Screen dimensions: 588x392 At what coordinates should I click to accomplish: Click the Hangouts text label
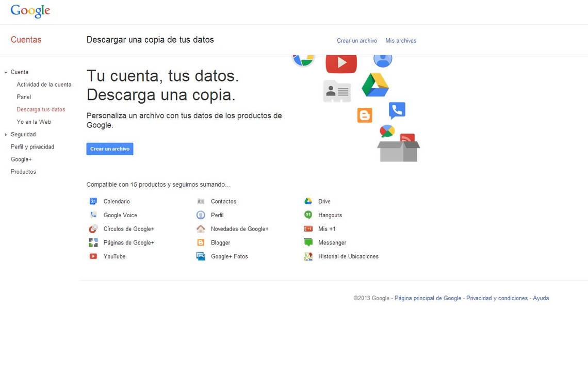pos(330,215)
